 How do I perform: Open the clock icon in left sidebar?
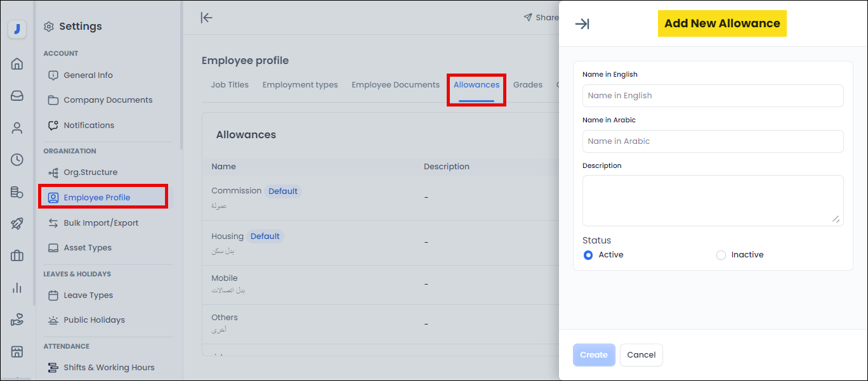click(17, 160)
